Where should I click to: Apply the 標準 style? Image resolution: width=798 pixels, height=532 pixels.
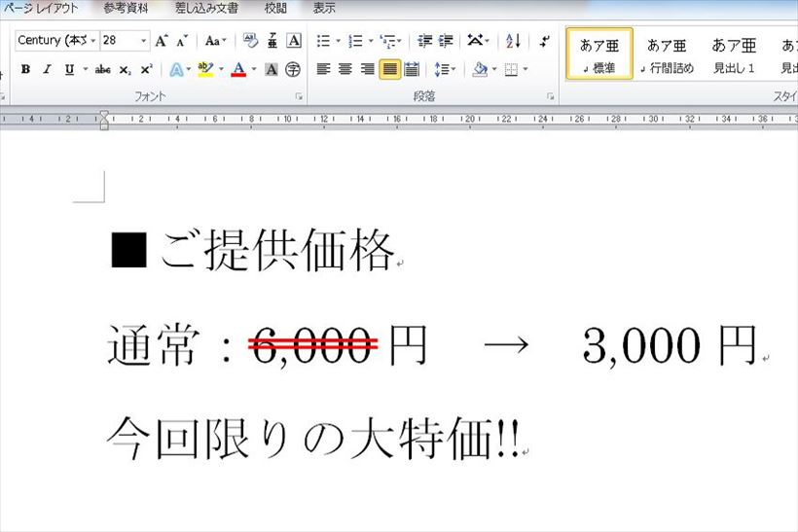599,53
